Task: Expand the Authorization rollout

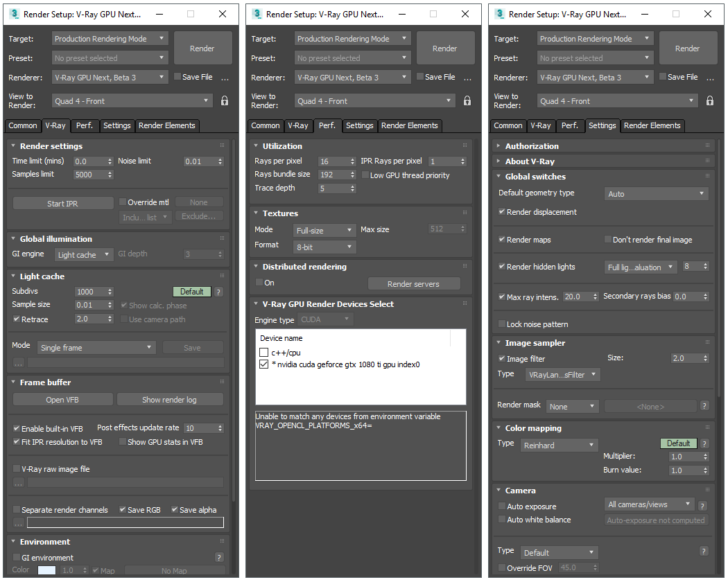Action: (532, 146)
